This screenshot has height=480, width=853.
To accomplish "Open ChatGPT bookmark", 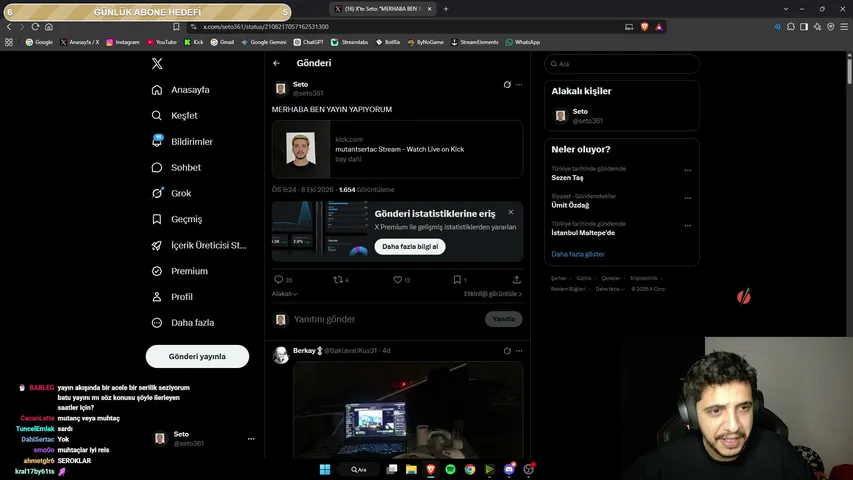I will 308,42.
